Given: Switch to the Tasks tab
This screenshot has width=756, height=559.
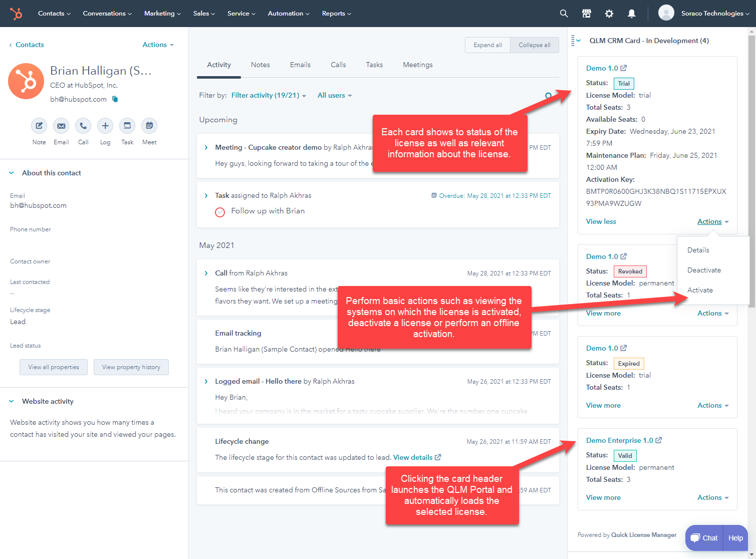Looking at the screenshot, I should click(x=374, y=65).
